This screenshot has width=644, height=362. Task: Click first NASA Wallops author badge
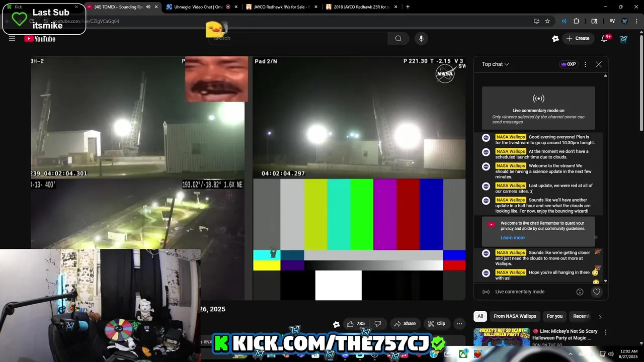pyautogui.click(x=511, y=137)
